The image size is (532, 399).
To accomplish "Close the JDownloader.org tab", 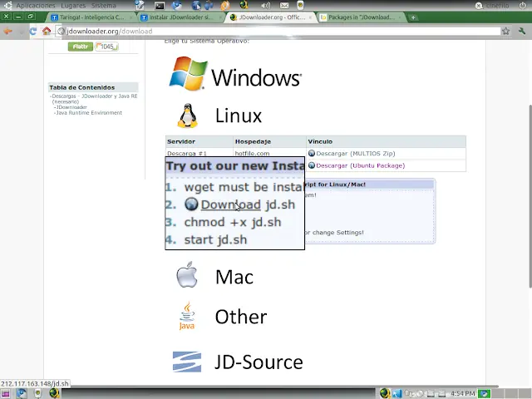I will pos(310,17).
